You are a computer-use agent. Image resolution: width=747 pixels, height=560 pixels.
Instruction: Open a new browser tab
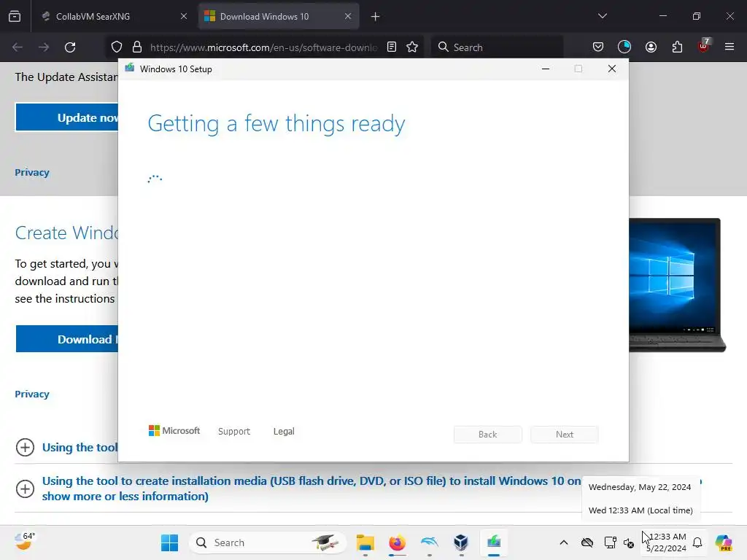click(x=376, y=17)
